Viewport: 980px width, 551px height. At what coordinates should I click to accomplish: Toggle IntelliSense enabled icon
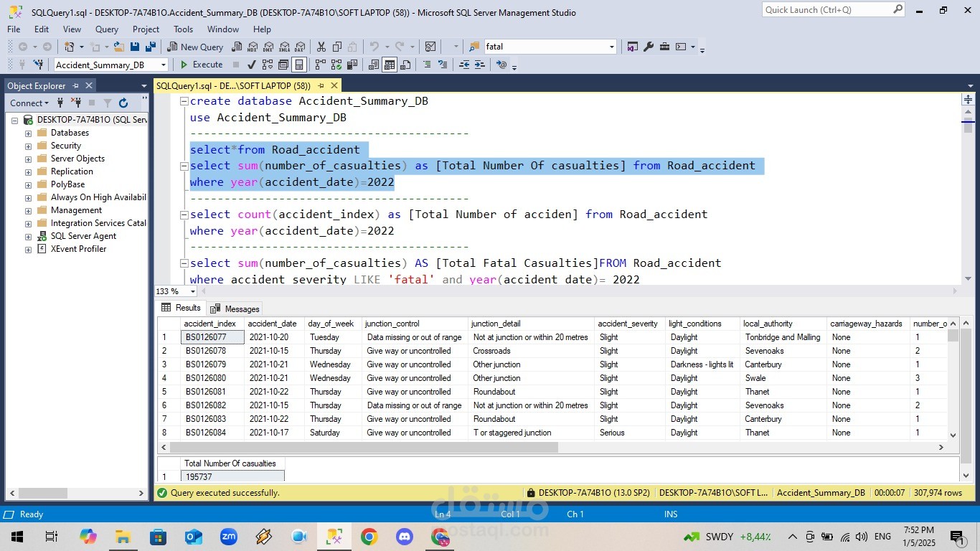pos(299,65)
